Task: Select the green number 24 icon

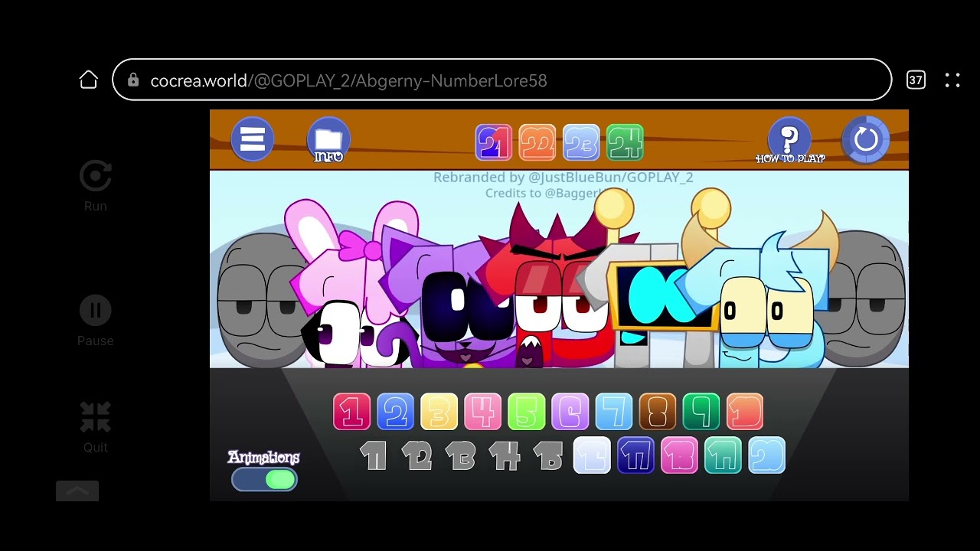Action: [625, 142]
